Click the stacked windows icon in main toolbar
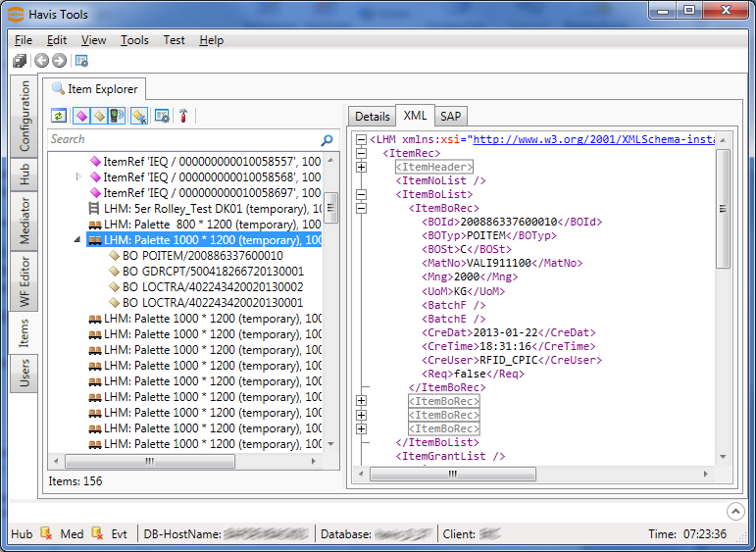756x552 pixels. [x=20, y=61]
